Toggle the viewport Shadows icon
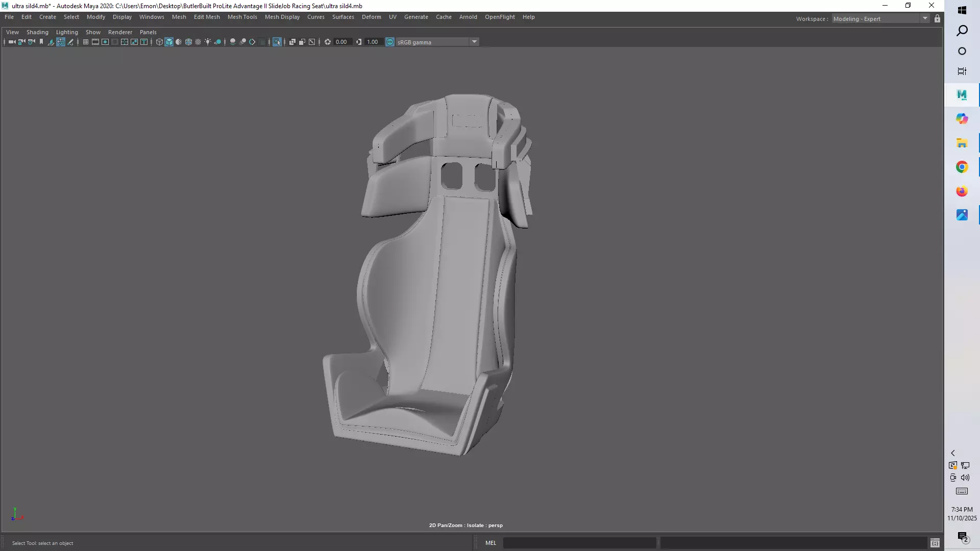 point(217,42)
